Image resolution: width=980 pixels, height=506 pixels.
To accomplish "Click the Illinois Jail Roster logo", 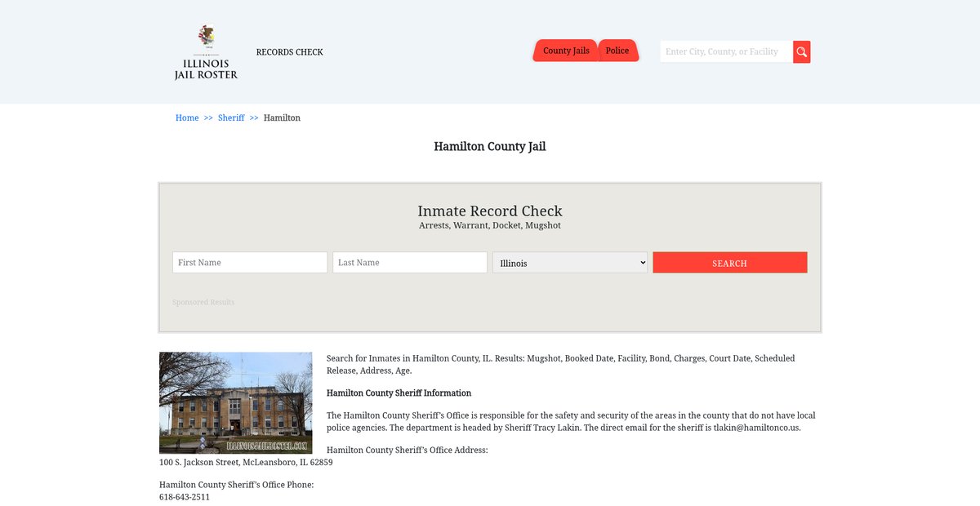I will coord(206,52).
